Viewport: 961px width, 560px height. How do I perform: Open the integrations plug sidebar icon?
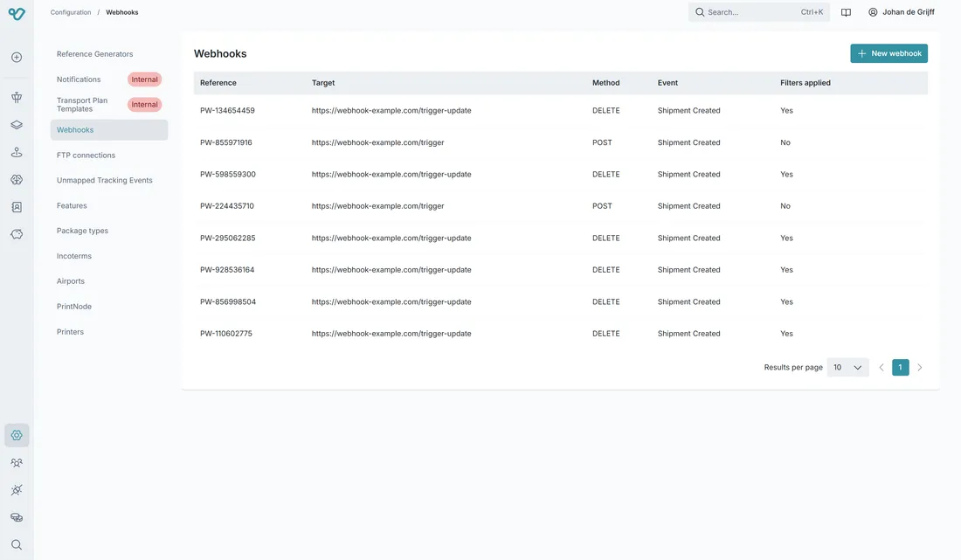(x=17, y=490)
